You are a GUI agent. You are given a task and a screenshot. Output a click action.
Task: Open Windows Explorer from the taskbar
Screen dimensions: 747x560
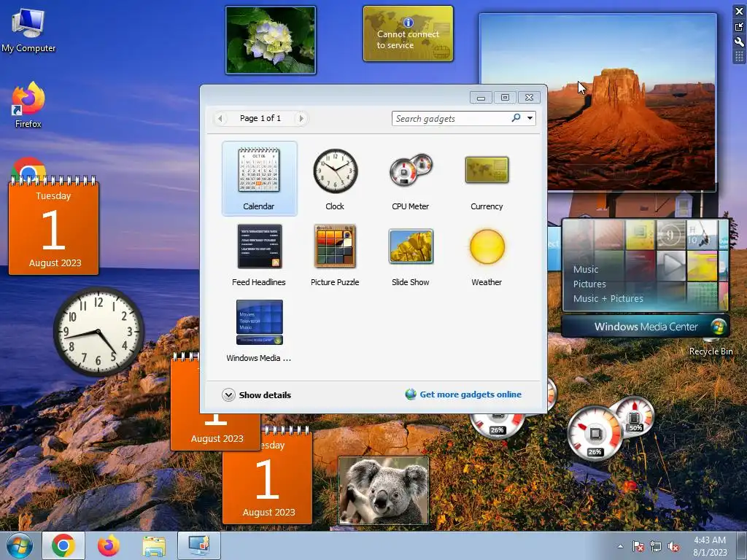154,545
